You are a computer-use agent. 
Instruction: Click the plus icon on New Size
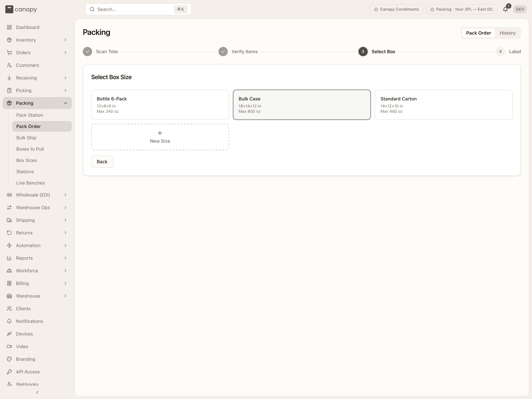point(160,133)
